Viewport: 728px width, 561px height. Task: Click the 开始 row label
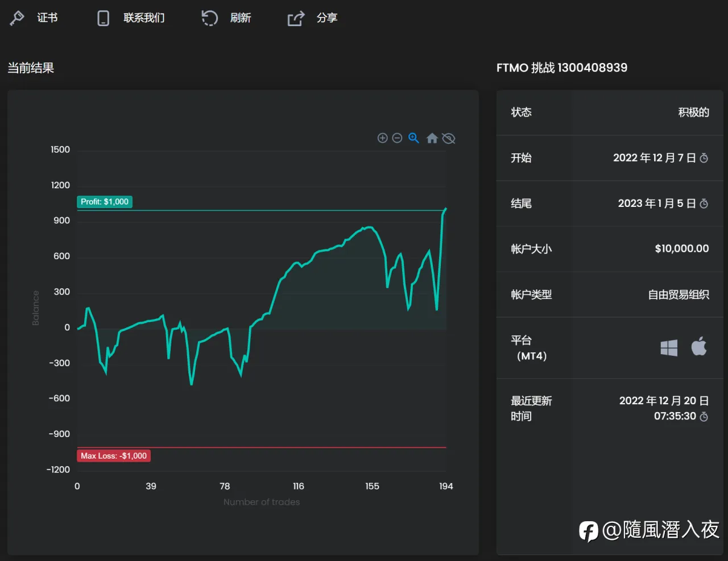pyautogui.click(x=521, y=158)
